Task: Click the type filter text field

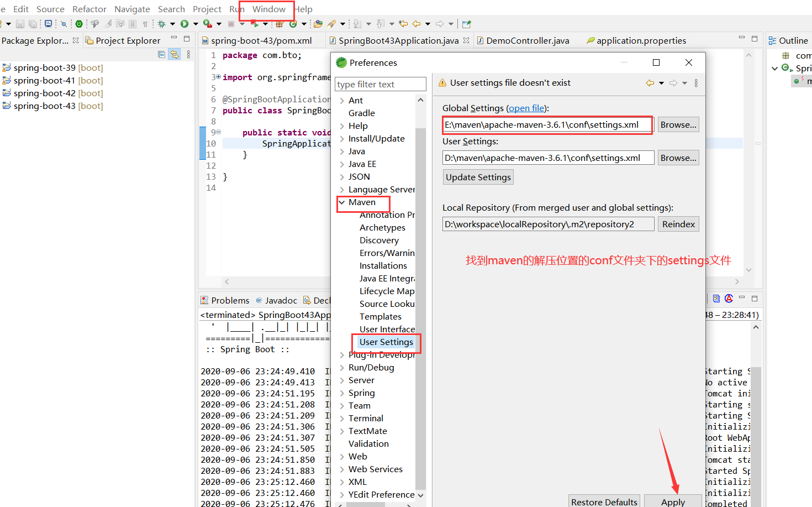Action: pyautogui.click(x=381, y=84)
